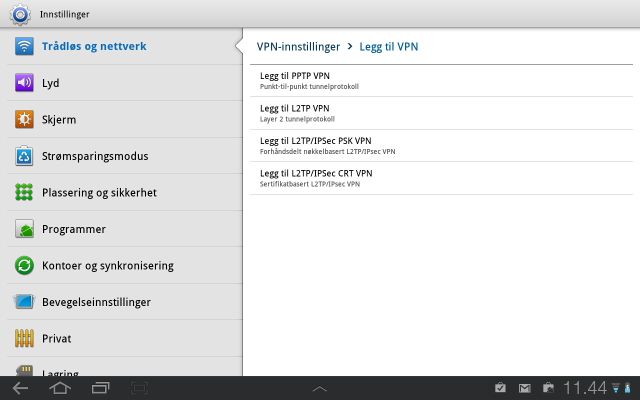The width and height of the screenshot is (640, 400).
Task: Tap the Plassering og sikkerhet grid icon
Action: (25, 193)
